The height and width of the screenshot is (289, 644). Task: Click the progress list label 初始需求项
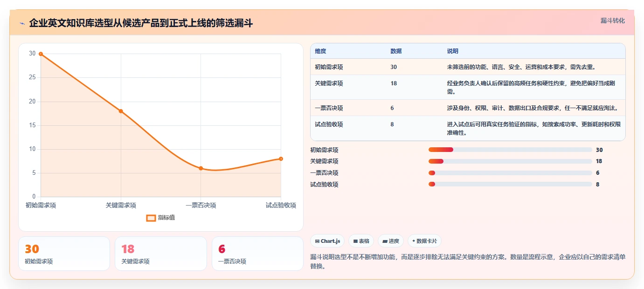click(324, 150)
